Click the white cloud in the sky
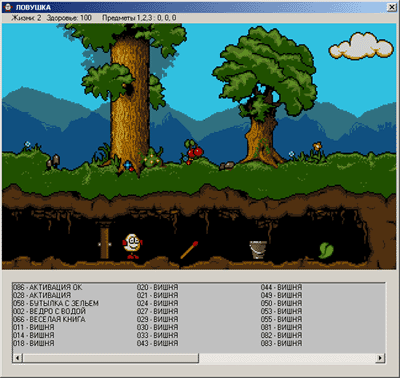The image size is (400, 378). pyautogui.click(x=361, y=46)
